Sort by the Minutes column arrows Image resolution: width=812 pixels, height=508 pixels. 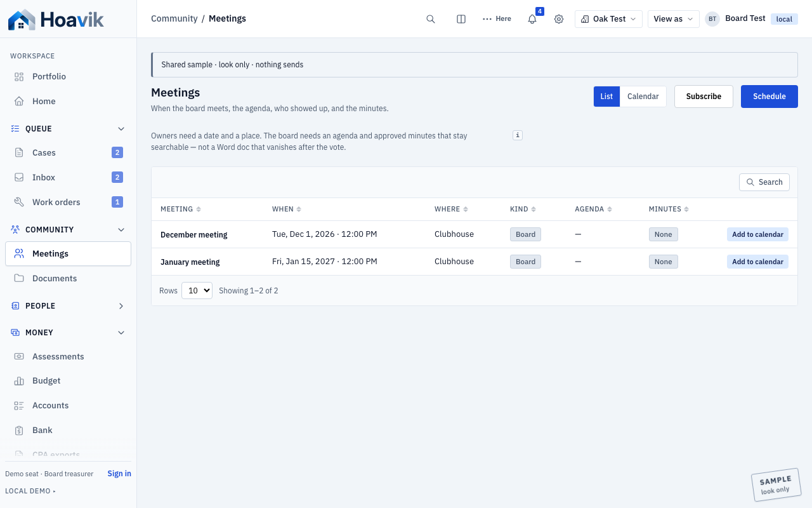[x=686, y=210]
